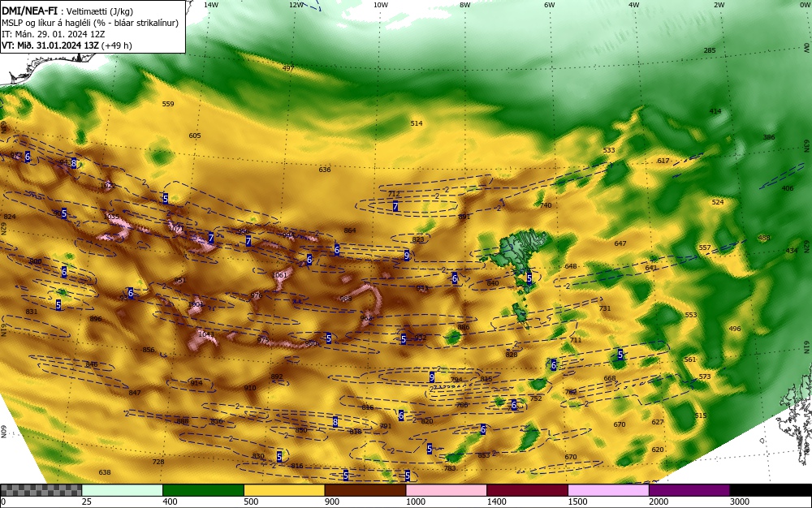Click the 12W longitude label
The height and width of the screenshot is (508, 812).
pos(296,5)
